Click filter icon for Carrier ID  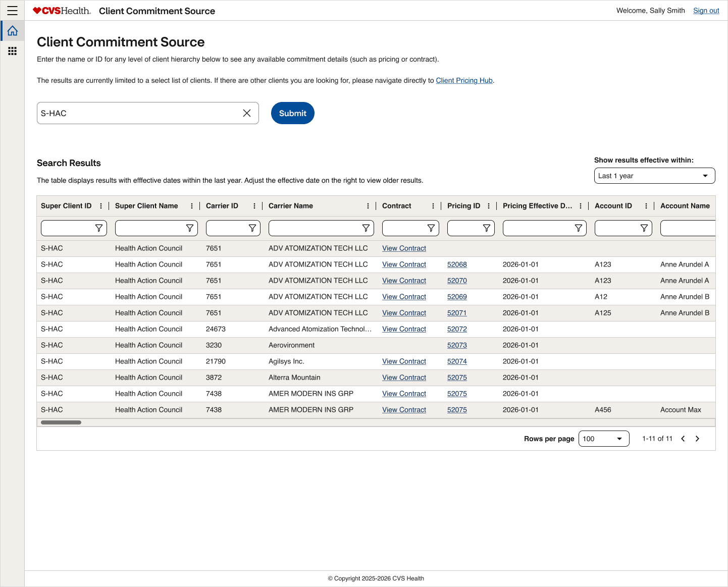pos(252,228)
